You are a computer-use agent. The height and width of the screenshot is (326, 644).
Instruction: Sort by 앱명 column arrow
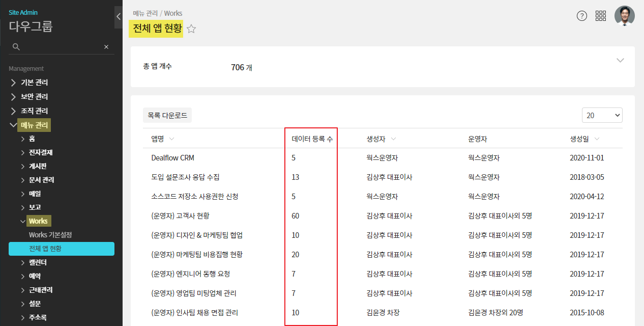pos(171,139)
